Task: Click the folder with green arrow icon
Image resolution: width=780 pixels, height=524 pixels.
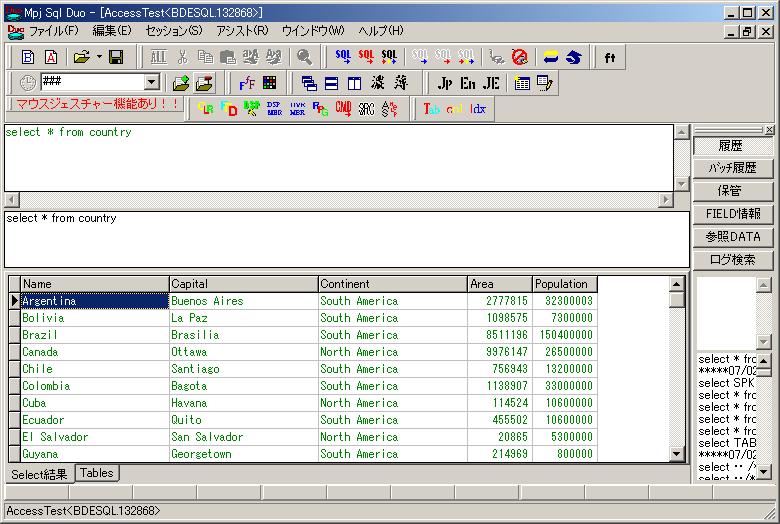Action: tap(181, 83)
